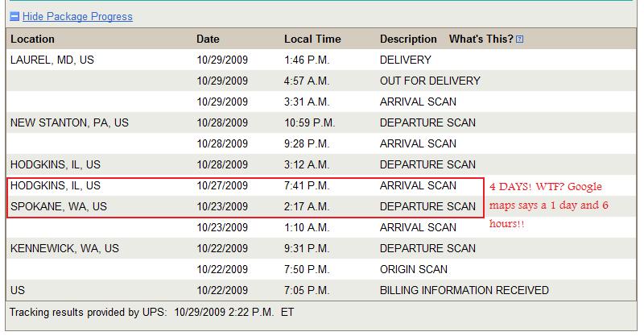This screenshot has height=336, width=644.
Task: Click the HODGKINS arrival scan dated 10/27/2009
Action: tap(246, 185)
